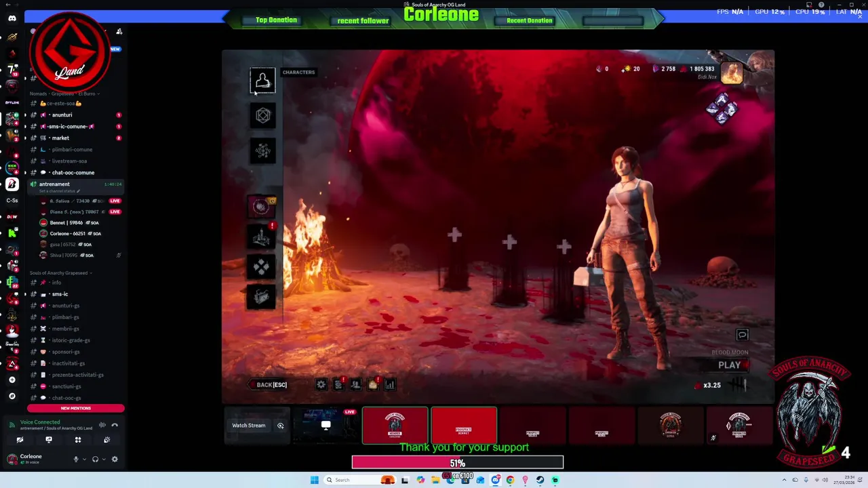This screenshot has height=488, width=868.
Task: Open the LIVE stream thumbnail tile
Action: pyautogui.click(x=326, y=426)
